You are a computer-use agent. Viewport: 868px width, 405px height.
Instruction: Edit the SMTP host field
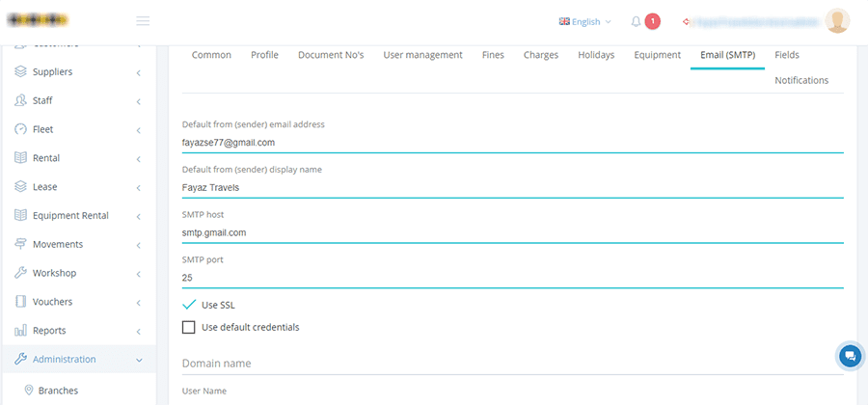[513, 233]
